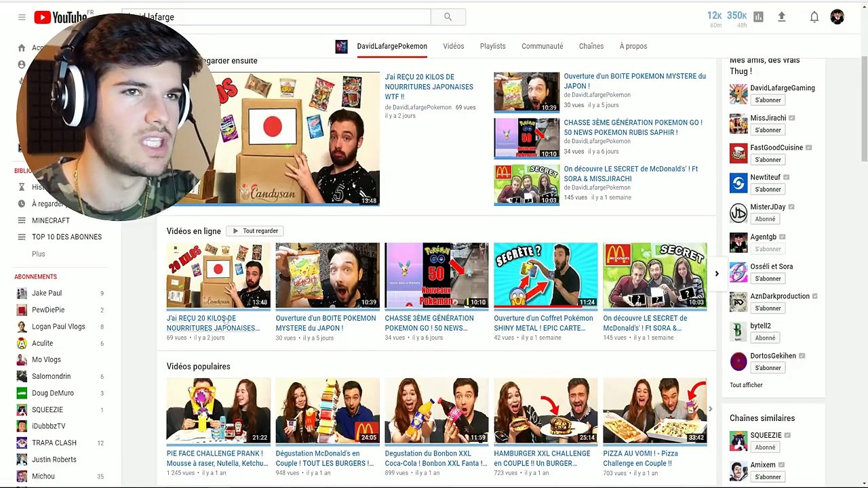
Task: Click the DortosGekihen channel avatar
Action: pyautogui.click(x=738, y=361)
